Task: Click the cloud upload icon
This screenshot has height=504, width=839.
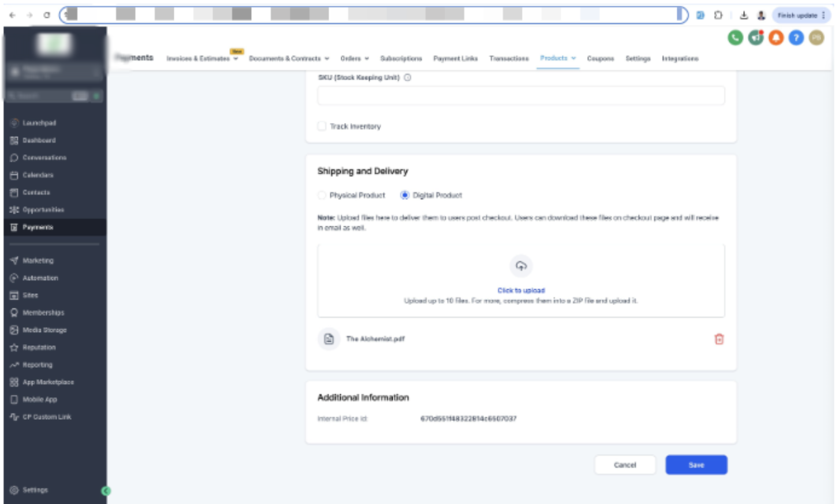Action: point(521,266)
